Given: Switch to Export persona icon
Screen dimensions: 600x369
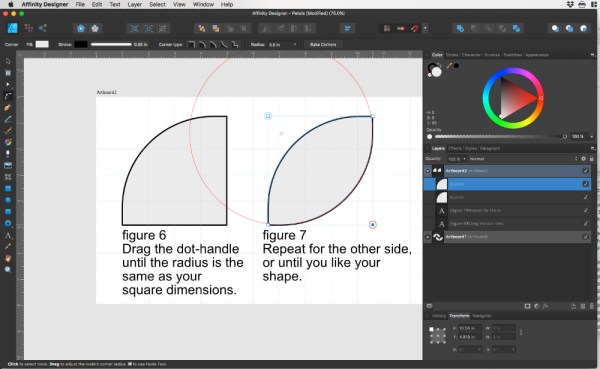Looking at the screenshot, I should pyautogui.click(x=43, y=28).
